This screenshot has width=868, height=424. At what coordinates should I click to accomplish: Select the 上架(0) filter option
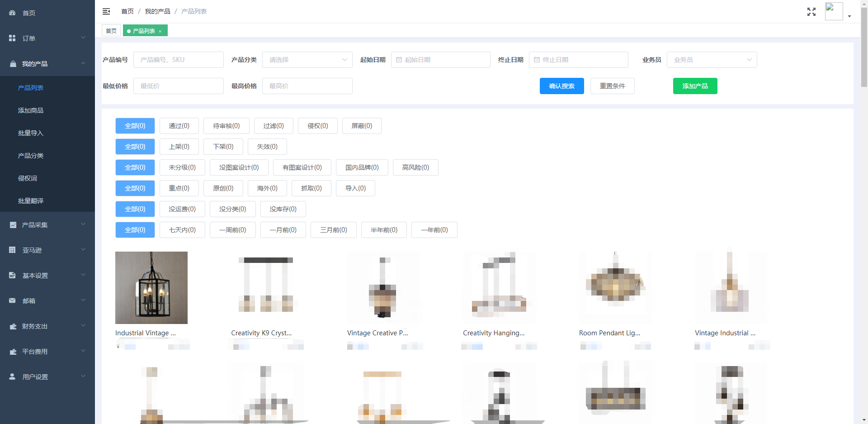[x=179, y=147]
